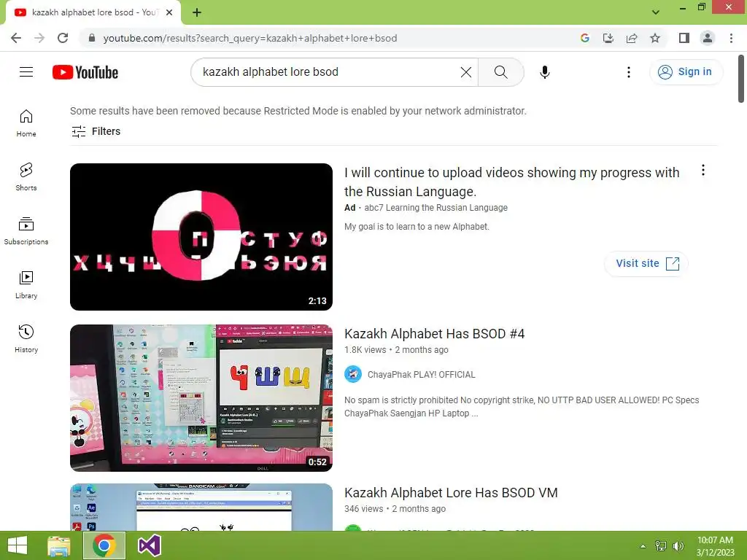Click the install/download icon in address bar
Screen dimensions: 747x560
point(608,38)
